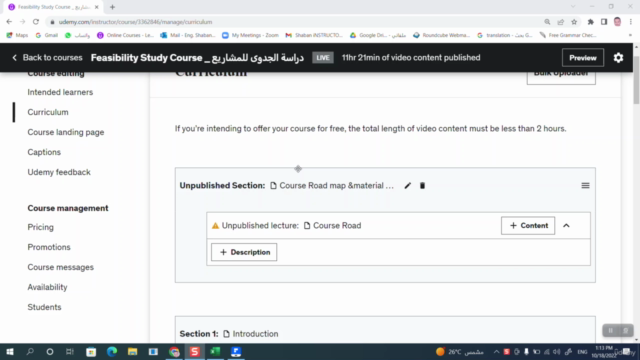The height and width of the screenshot is (360, 640).
Task: Click the Content button for Course Road
Action: (528, 226)
